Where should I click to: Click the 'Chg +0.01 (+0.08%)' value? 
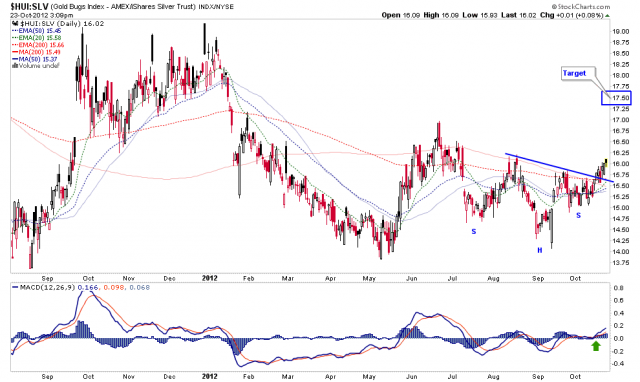click(572, 15)
